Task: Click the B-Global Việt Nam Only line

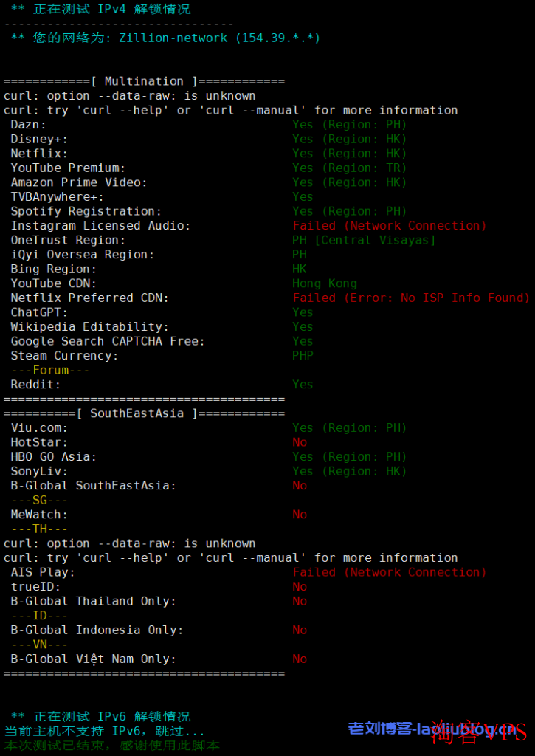Action: click(159, 659)
